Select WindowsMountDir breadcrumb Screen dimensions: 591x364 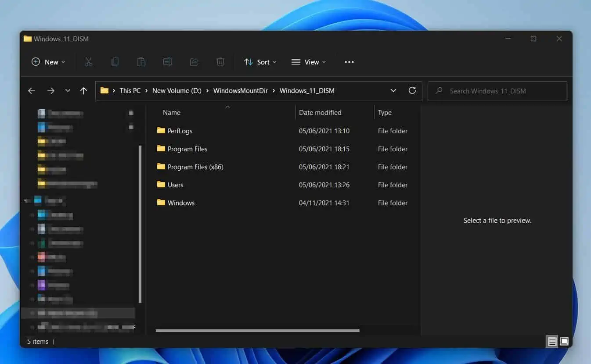click(241, 91)
